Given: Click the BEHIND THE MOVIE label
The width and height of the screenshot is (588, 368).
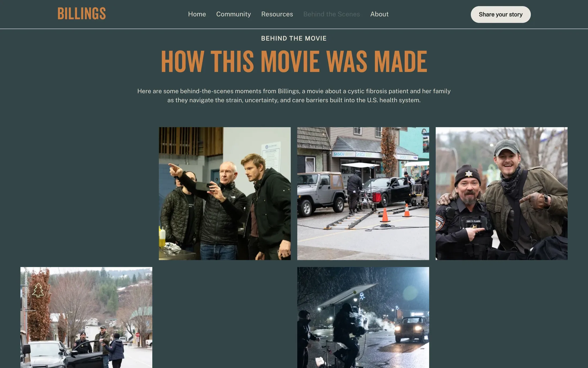Looking at the screenshot, I should tap(294, 38).
